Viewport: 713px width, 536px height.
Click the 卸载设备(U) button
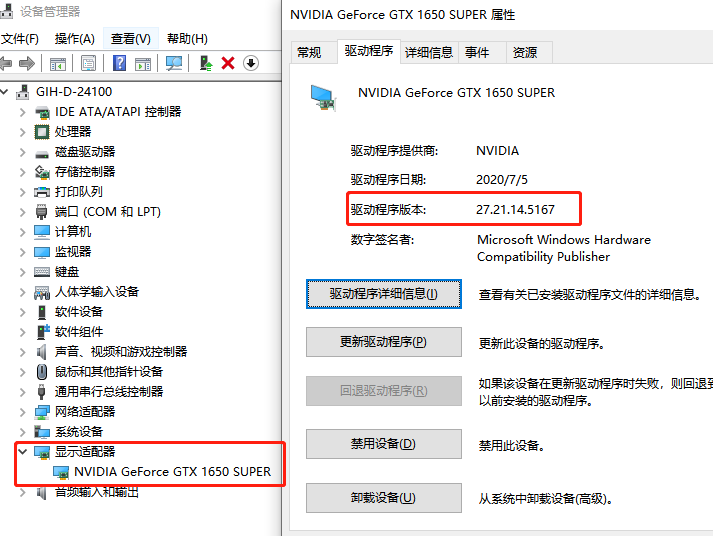[384, 498]
